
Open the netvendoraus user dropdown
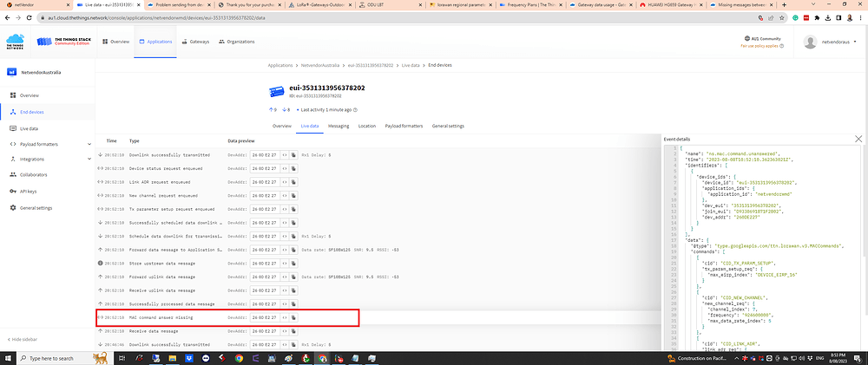pos(832,42)
